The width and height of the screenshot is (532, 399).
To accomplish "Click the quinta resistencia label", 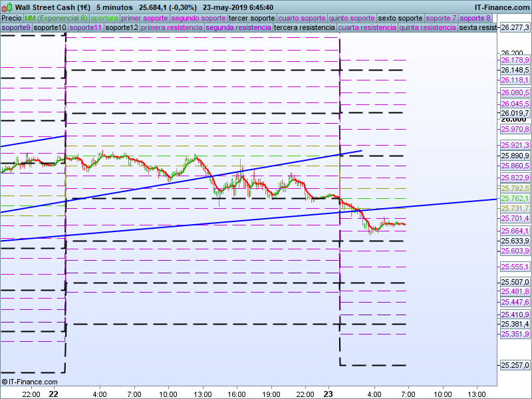I will 428,27.
